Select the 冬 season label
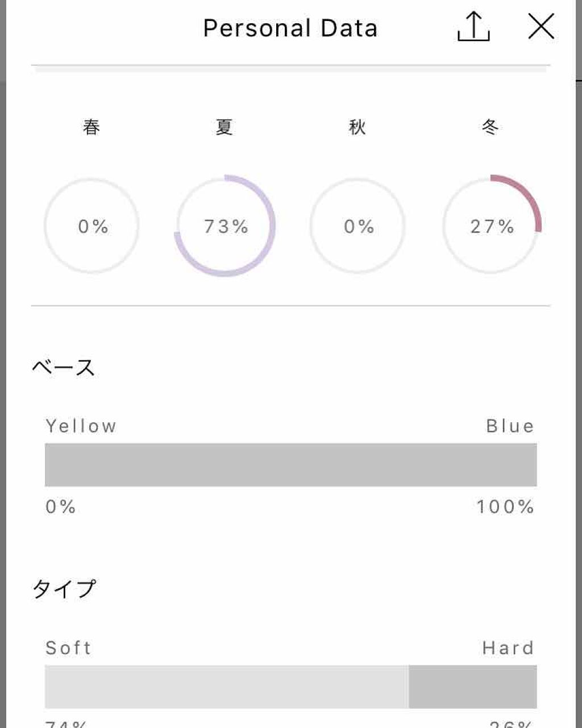582x728 pixels. click(x=490, y=127)
